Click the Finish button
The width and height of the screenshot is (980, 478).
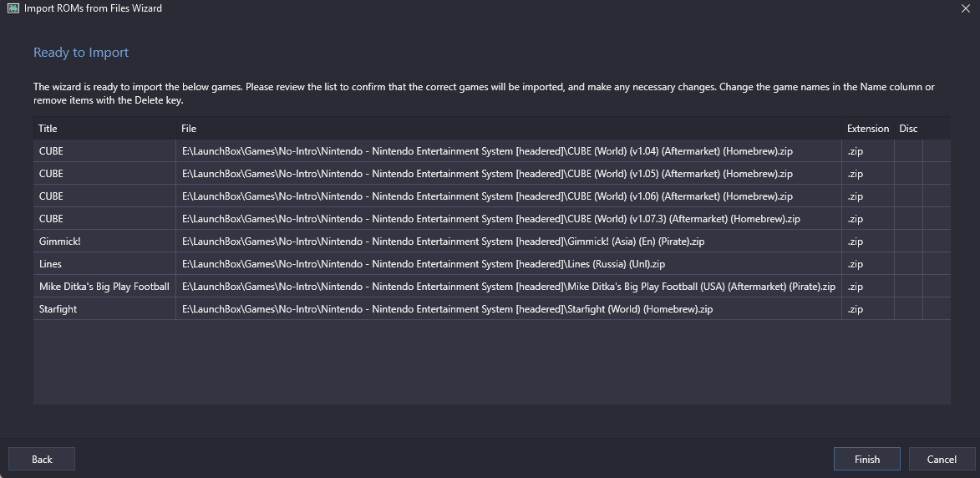tap(867, 460)
